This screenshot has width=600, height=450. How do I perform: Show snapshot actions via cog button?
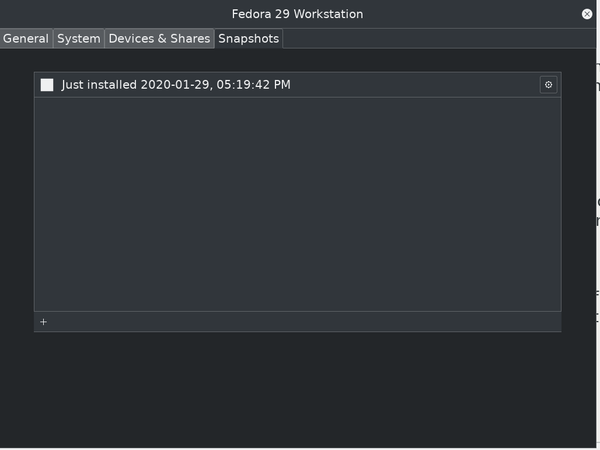pyautogui.click(x=548, y=85)
